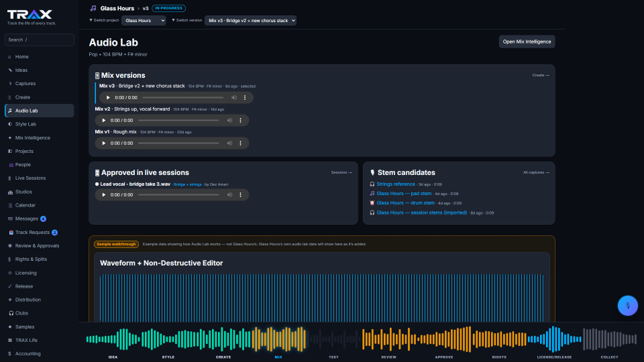Open Strings reference stem candidate
This screenshot has width=644, height=362.
point(396,184)
